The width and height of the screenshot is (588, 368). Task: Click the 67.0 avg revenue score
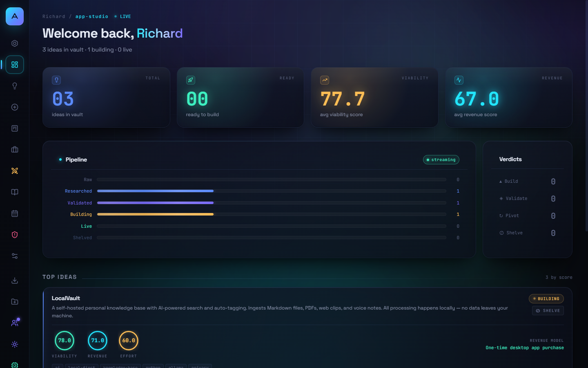tap(477, 99)
